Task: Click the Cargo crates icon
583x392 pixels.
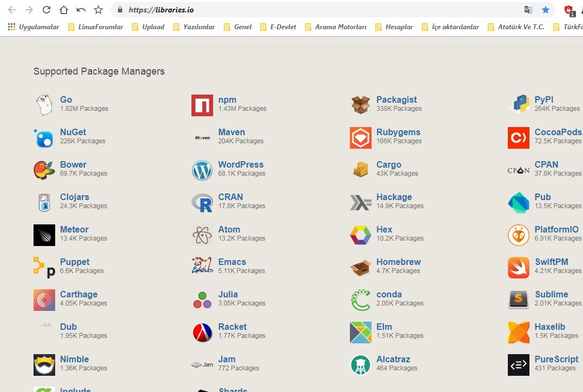Action: (360, 170)
